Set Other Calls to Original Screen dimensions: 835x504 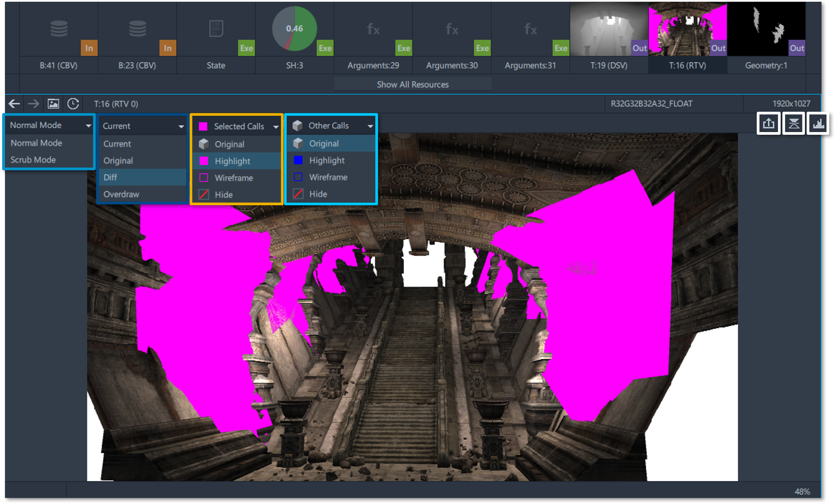[x=331, y=144]
